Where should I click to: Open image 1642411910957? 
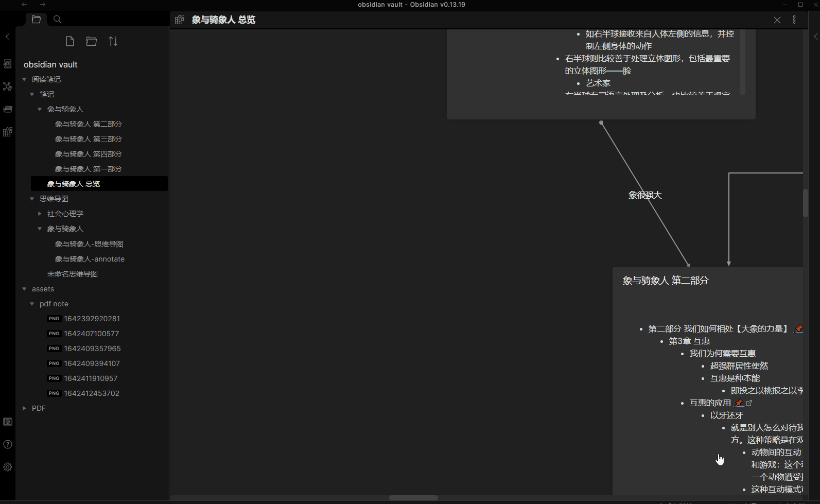91,378
